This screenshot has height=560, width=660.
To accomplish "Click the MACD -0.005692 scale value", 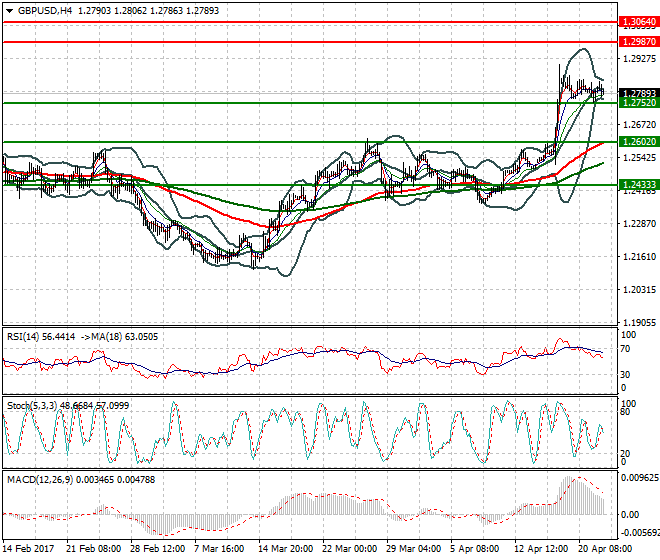I will [639, 533].
